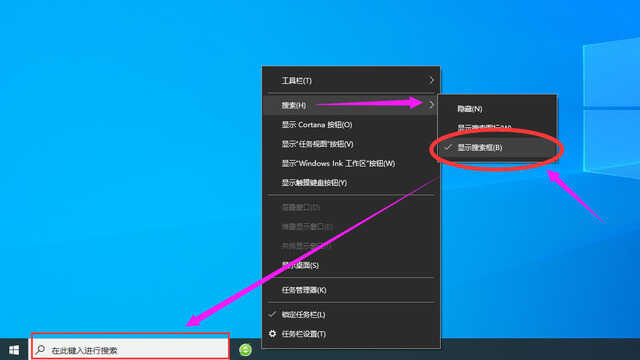Toggle 显示触摸键盘按钮(Y) option
640x360 pixels.
[351, 182]
